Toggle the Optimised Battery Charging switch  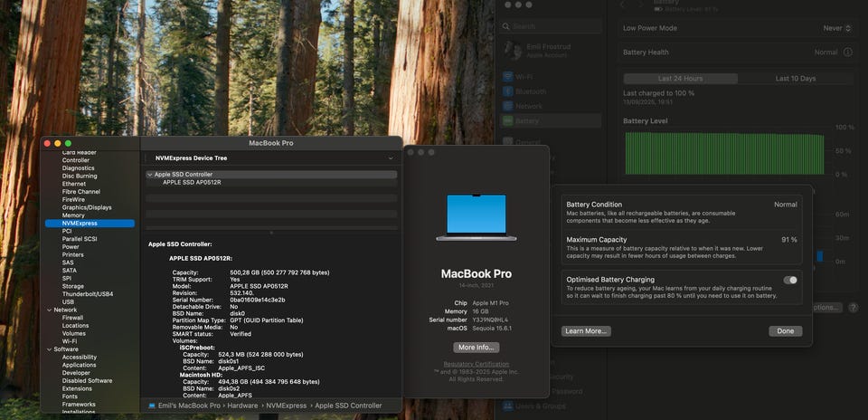[790, 281]
